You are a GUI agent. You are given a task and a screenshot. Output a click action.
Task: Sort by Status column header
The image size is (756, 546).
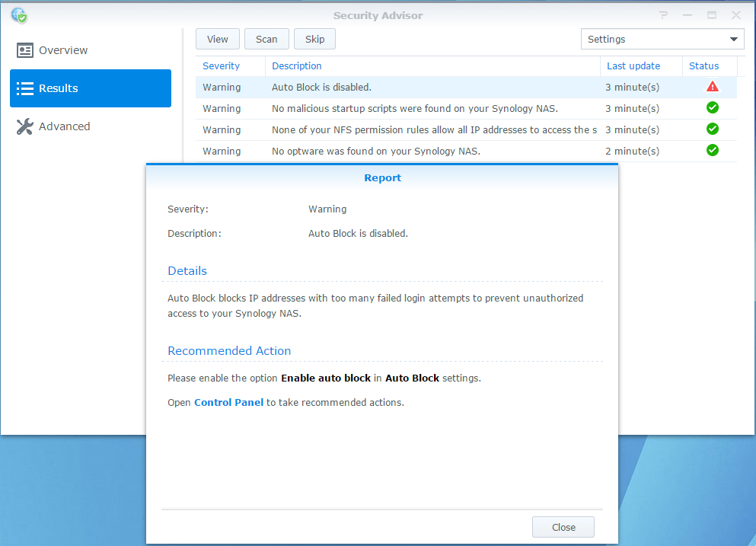pos(710,66)
